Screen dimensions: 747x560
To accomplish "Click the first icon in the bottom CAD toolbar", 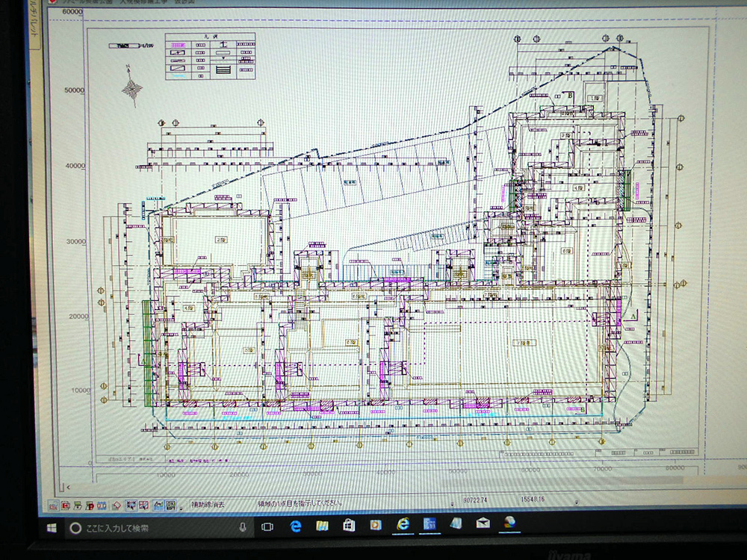I will (54, 505).
